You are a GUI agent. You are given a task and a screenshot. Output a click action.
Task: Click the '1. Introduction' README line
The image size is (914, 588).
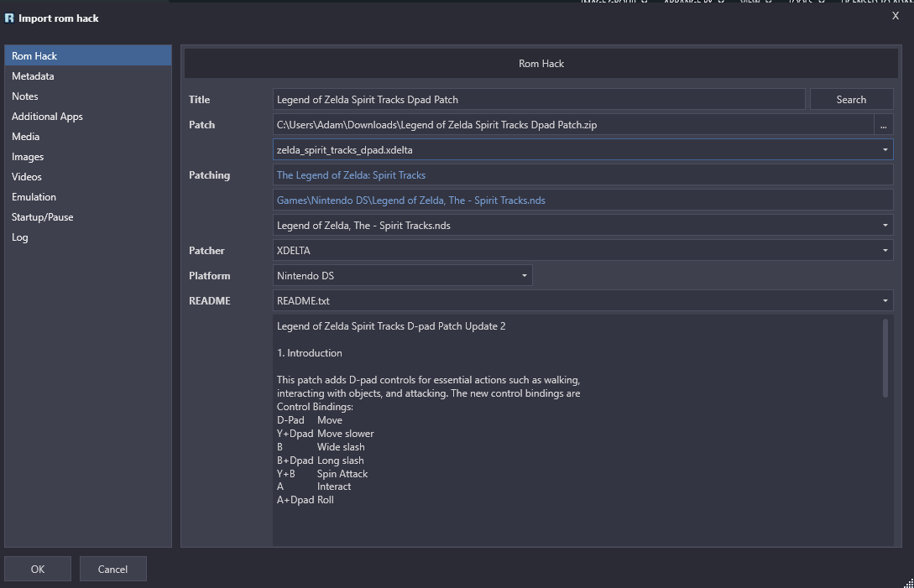(310, 353)
